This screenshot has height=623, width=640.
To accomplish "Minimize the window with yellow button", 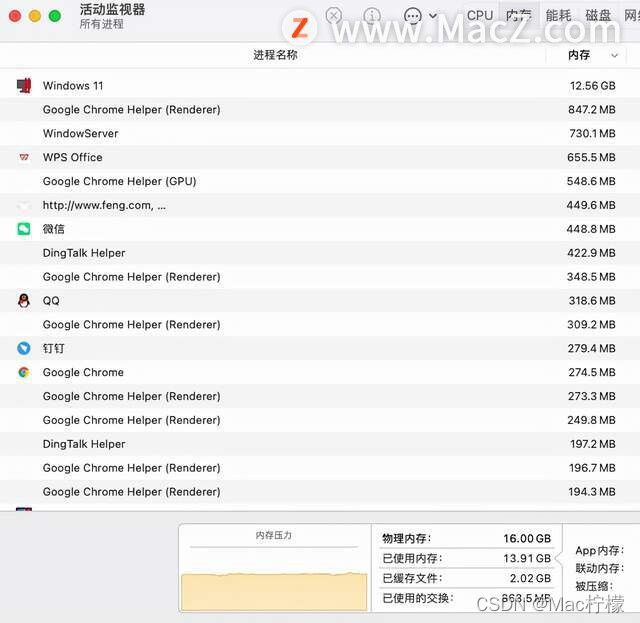I will pos(35,16).
